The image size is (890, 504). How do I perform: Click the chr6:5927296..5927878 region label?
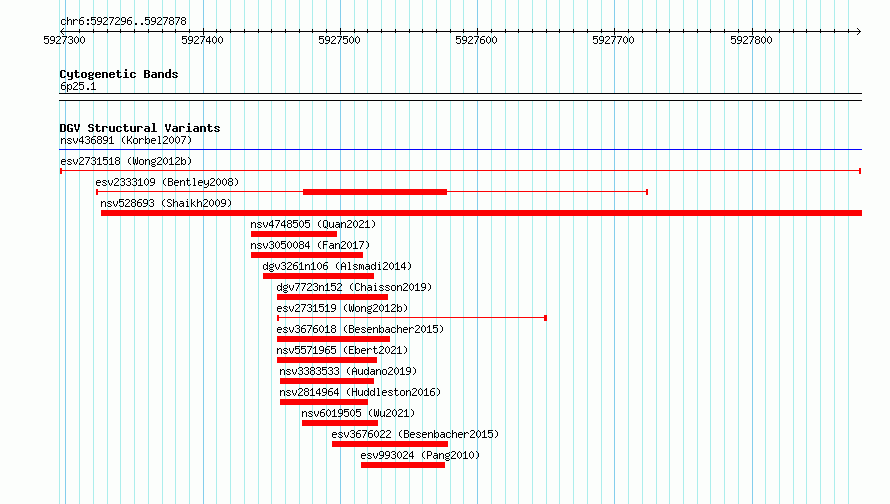[x=123, y=22]
